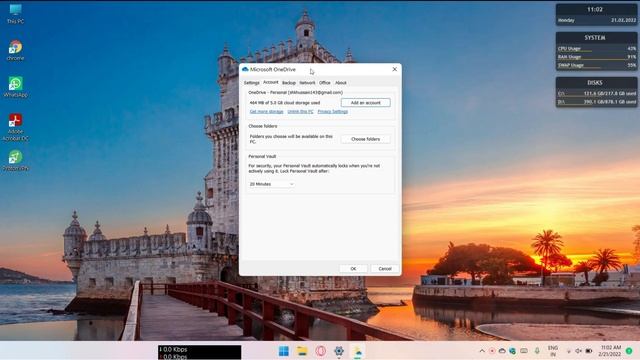Click the Unlink this PC link
The image size is (640, 360).
[300, 111]
